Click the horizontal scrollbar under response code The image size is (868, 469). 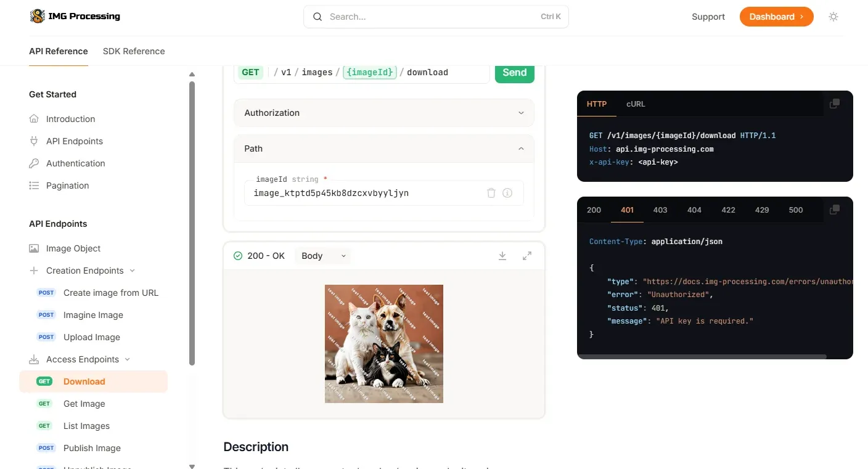coord(702,356)
